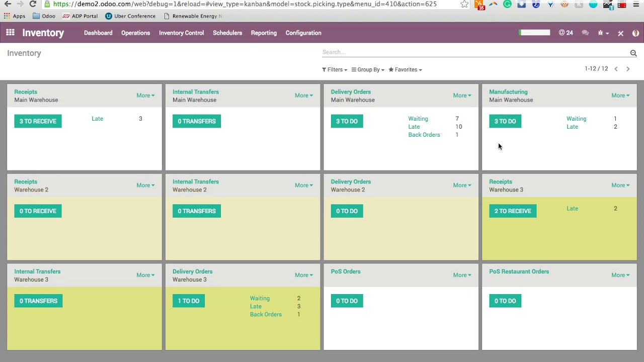Viewport: 644px width, 362px height.
Task: Click the Grammarly extension icon
Action: [x=507, y=4]
